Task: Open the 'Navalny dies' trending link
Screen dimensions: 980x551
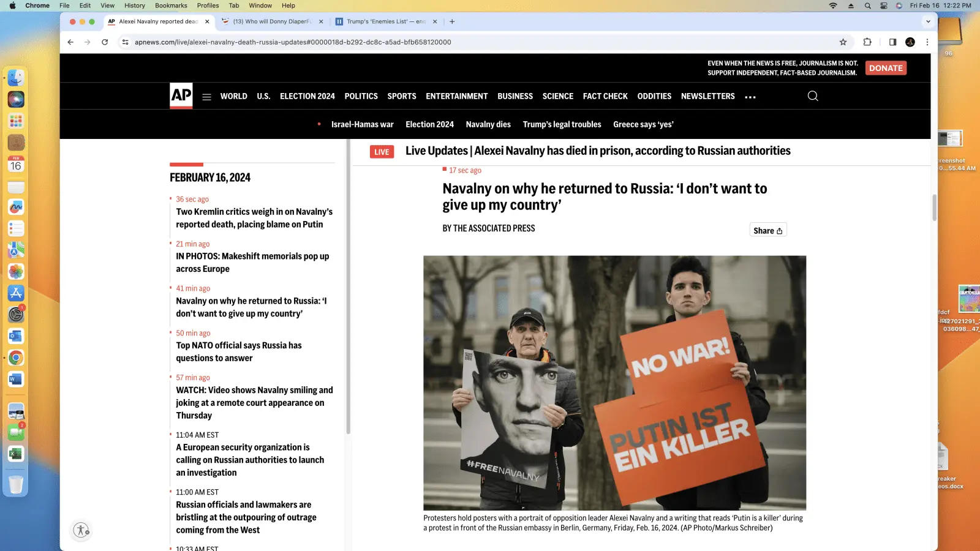Action: pyautogui.click(x=488, y=124)
